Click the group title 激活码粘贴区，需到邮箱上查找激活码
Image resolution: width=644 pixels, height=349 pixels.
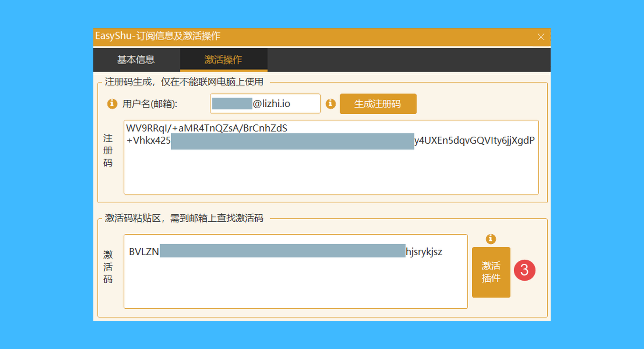point(184,218)
